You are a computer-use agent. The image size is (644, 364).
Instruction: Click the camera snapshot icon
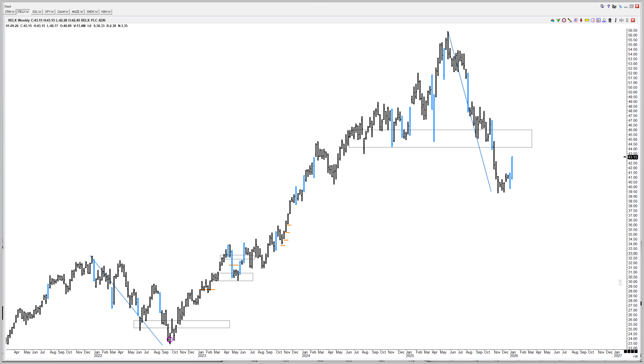point(614,6)
